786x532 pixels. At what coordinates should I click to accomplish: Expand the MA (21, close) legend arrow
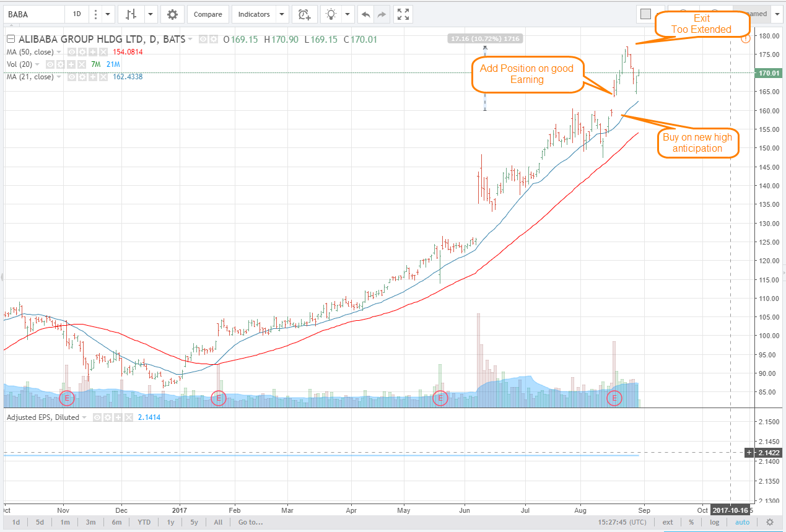pos(60,77)
